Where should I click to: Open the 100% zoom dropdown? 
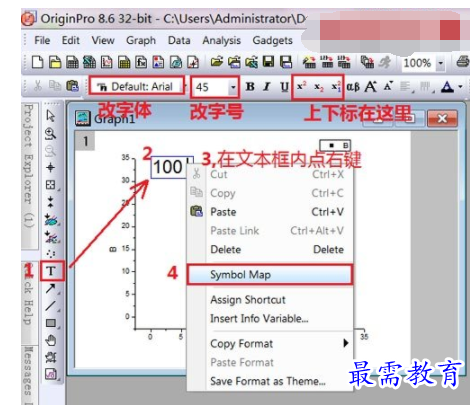(441, 63)
